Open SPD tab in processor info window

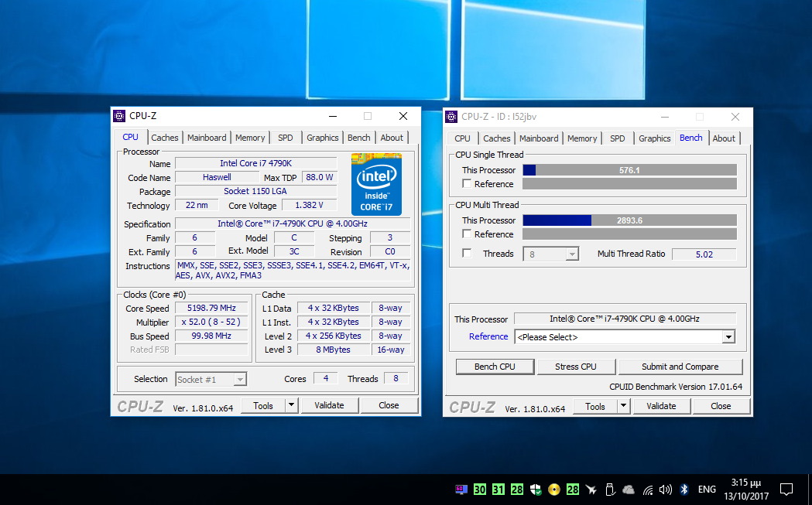tap(286, 138)
